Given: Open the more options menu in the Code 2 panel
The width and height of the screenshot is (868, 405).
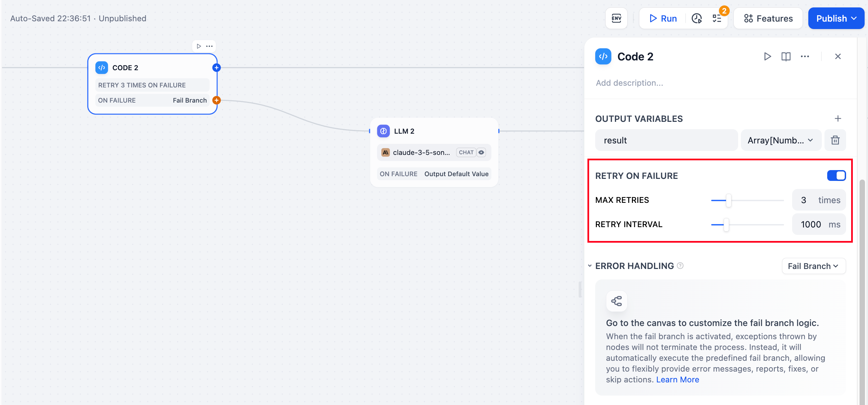Looking at the screenshot, I should click(805, 56).
